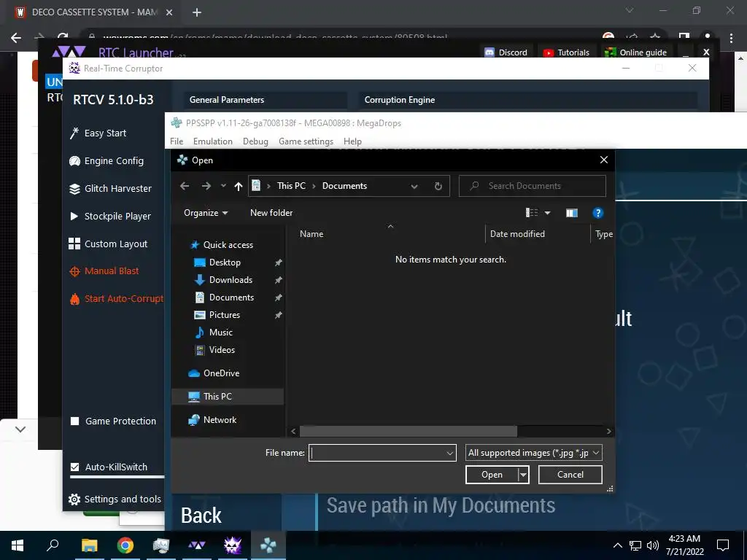Image resolution: width=747 pixels, height=560 pixels.
Task: Sort by the Name column
Action: (x=311, y=234)
